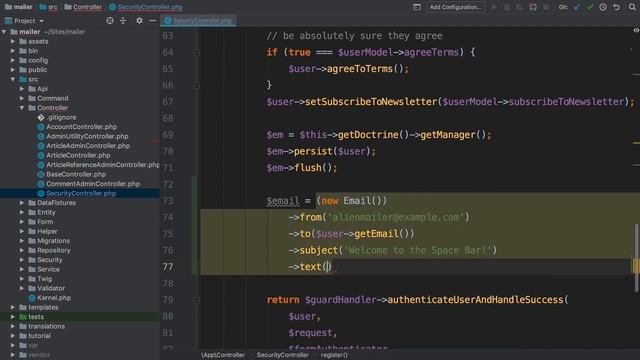640x360 pixels.
Task: Click the rollback undo arrow icon
Action: (616, 7)
